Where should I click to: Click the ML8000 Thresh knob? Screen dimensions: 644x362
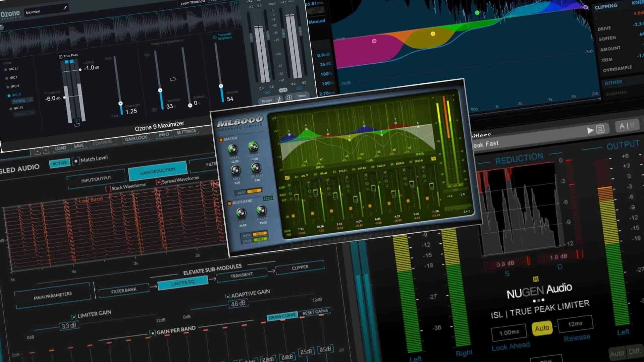tap(233, 149)
